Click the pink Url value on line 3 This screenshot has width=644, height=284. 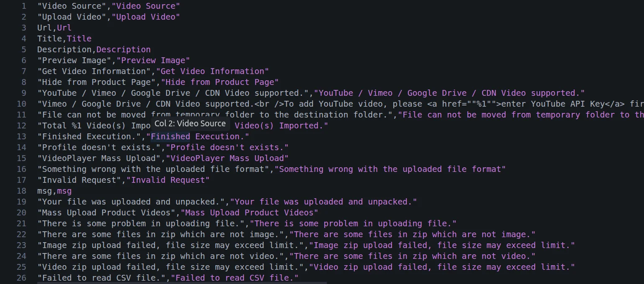[64, 28]
